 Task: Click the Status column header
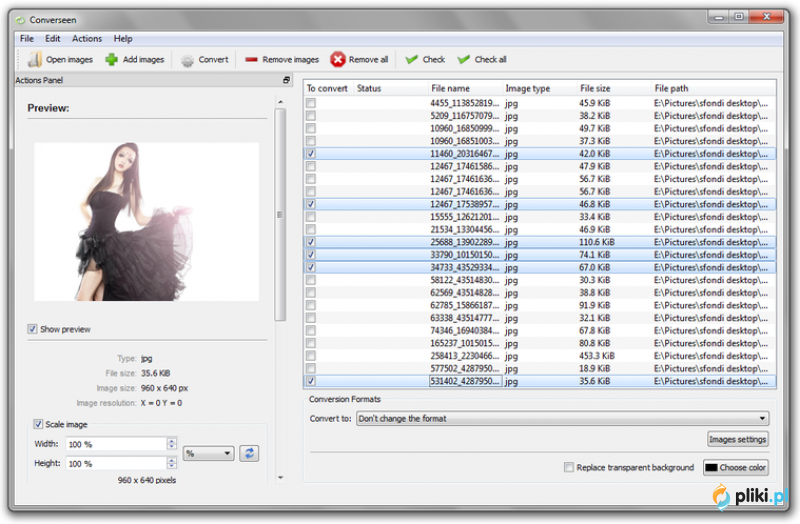(390, 88)
